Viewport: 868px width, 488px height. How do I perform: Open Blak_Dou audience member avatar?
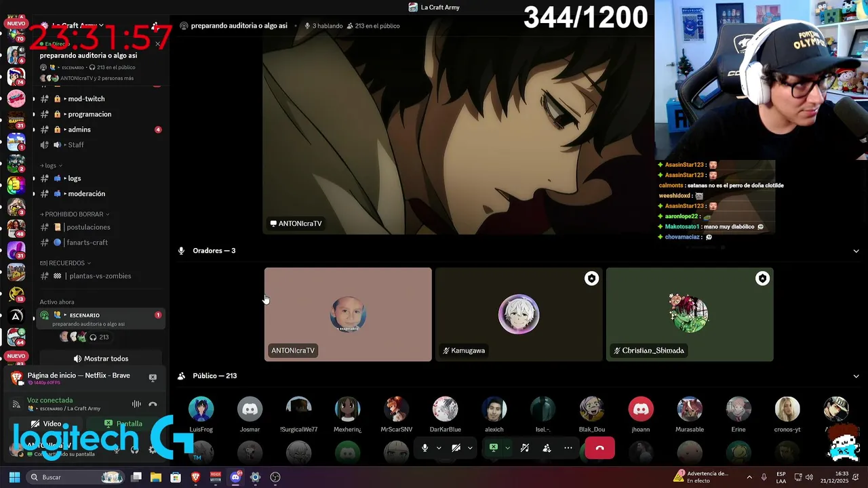591,409
